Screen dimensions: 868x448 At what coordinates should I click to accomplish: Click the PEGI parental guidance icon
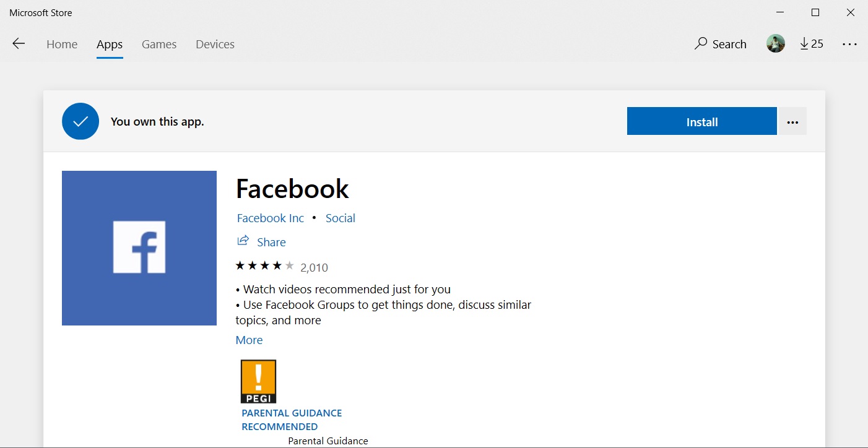[258, 382]
